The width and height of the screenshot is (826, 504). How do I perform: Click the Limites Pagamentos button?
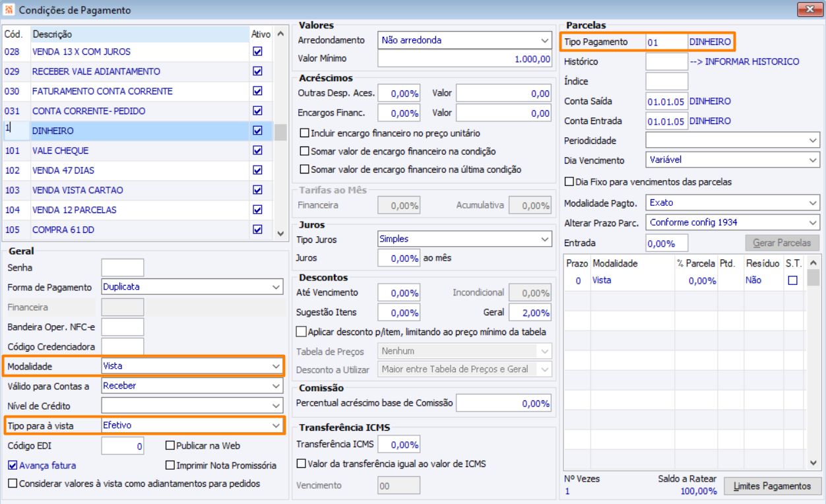pos(773,486)
